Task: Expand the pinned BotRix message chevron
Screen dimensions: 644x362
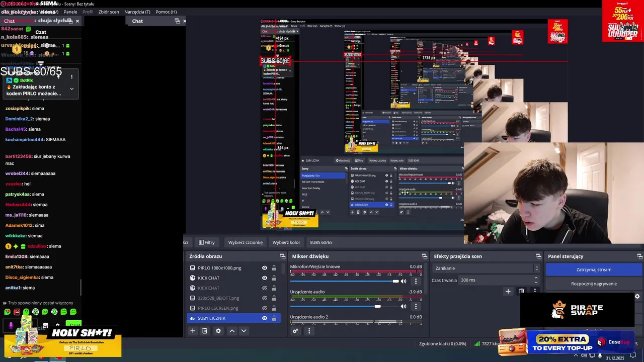Action: [x=71, y=89]
